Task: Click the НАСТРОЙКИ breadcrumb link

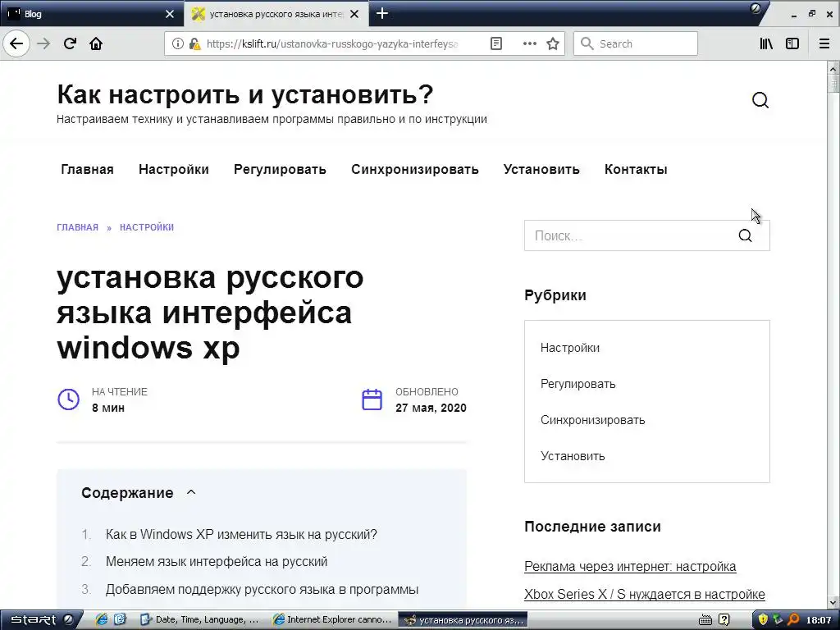Action: (x=147, y=227)
